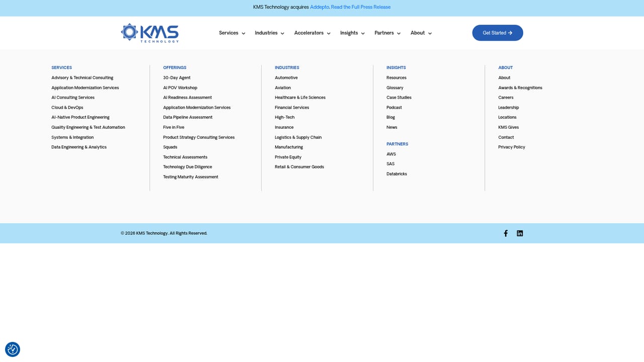Screen dimensions: 644x362
Task: Open the Addepto acquisition link
Action: tap(319, 7)
